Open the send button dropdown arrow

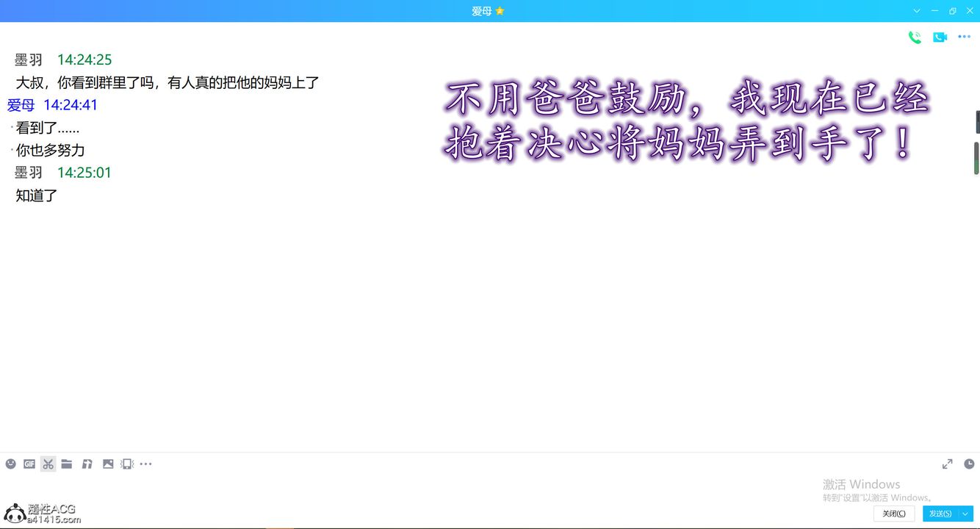point(965,514)
